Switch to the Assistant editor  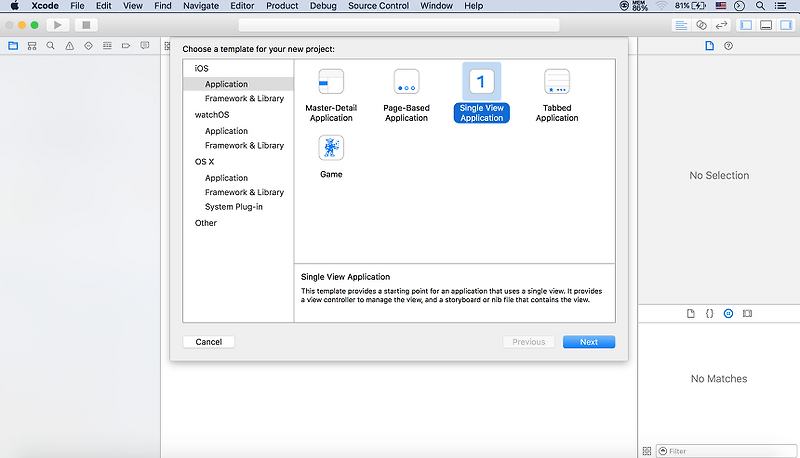tap(702, 25)
